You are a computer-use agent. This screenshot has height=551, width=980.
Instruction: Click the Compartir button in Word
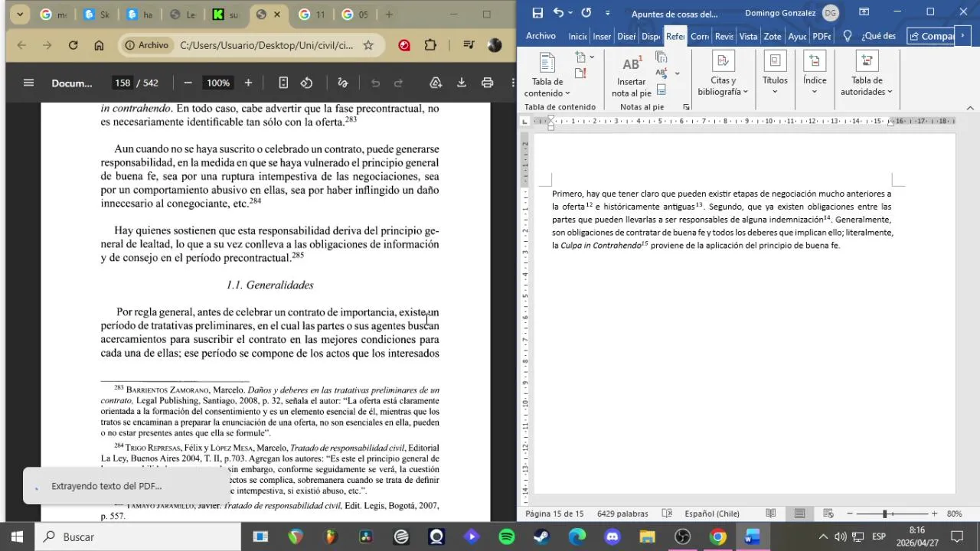932,36
